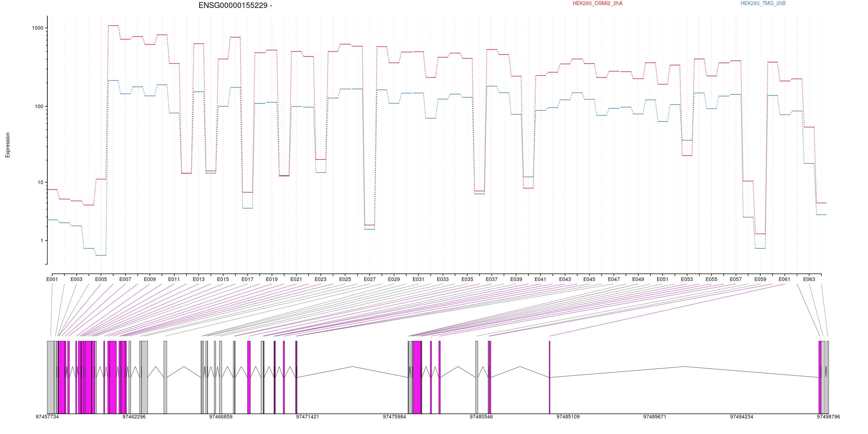This screenshot has width=868, height=434.
Task: Click exon label E055
Action: click(711, 279)
